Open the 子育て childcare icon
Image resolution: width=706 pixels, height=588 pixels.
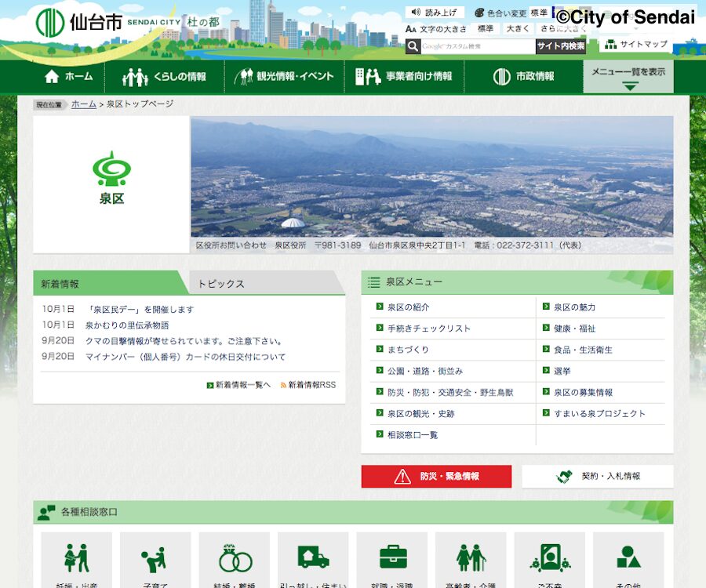point(155,559)
